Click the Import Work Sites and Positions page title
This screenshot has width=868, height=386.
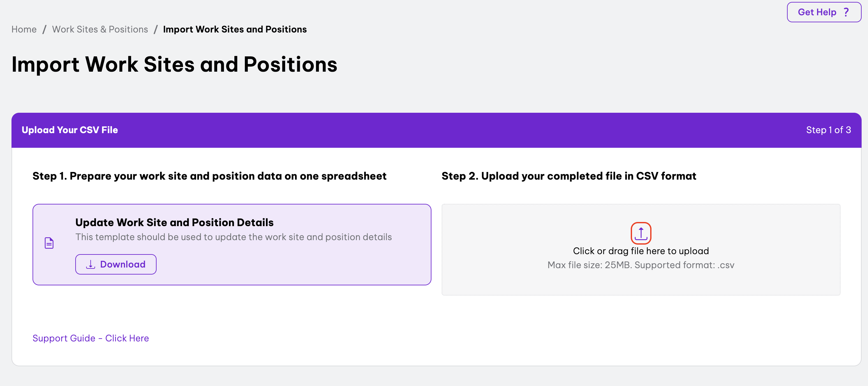coord(174,64)
